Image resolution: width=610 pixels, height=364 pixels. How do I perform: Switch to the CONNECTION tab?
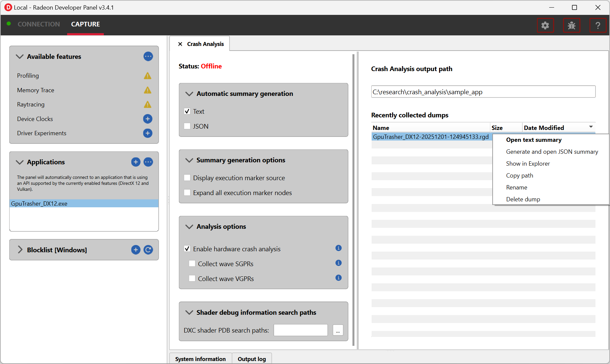click(x=39, y=24)
